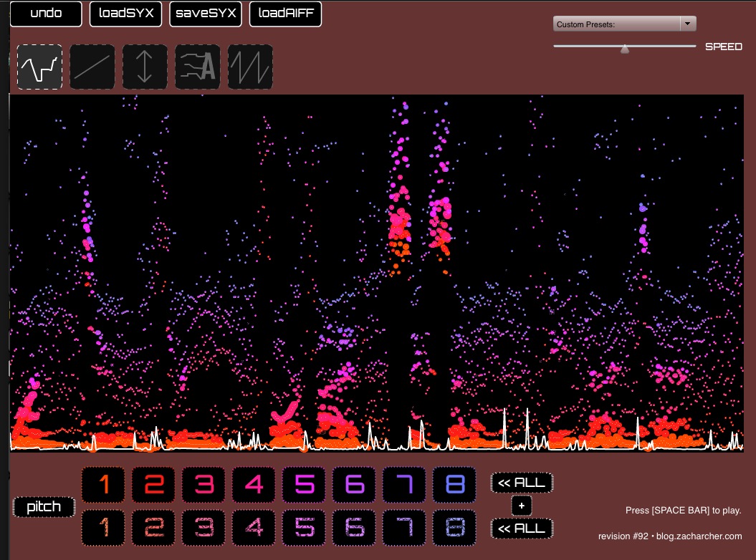Click the pitch button
756x560 pixels.
(44, 506)
